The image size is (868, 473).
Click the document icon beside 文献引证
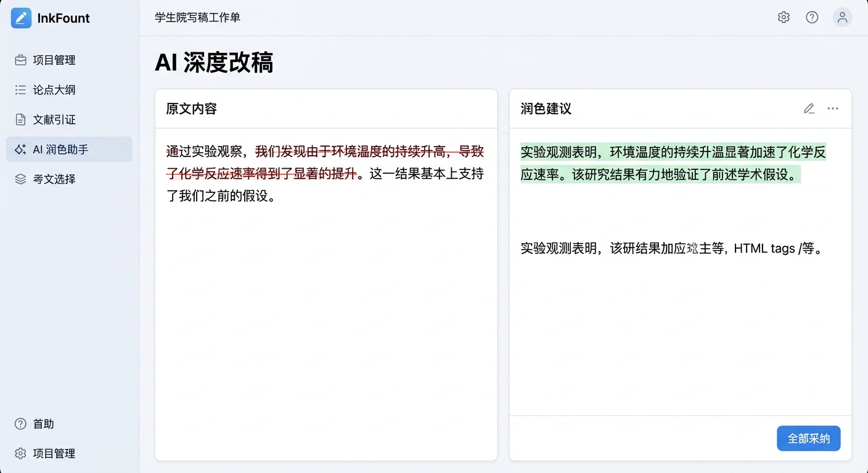pos(20,119)
